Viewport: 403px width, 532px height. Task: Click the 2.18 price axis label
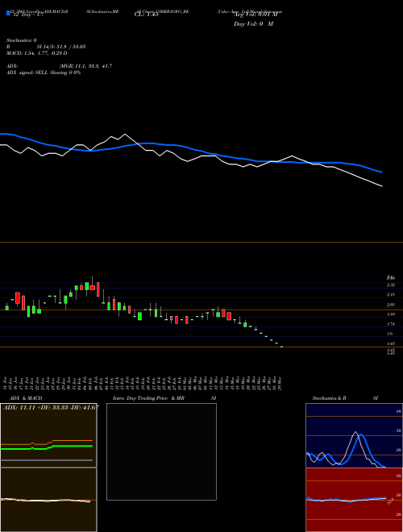[x=391, y=295]
